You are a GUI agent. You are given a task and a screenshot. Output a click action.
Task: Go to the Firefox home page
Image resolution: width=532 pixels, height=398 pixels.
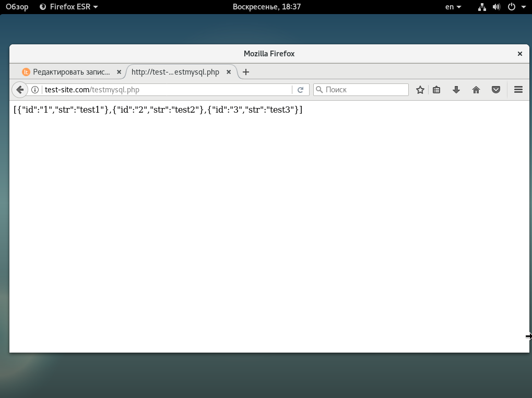click(476, 90)
